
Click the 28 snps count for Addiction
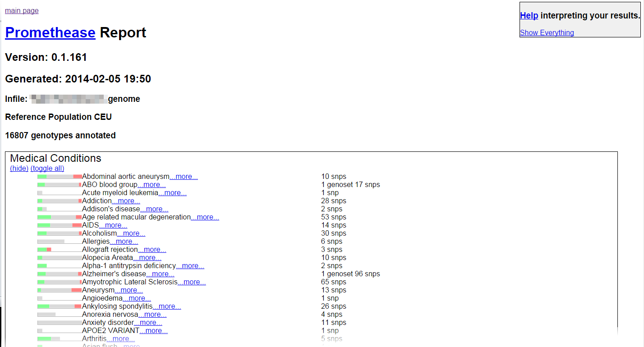[x=334, y=201]
